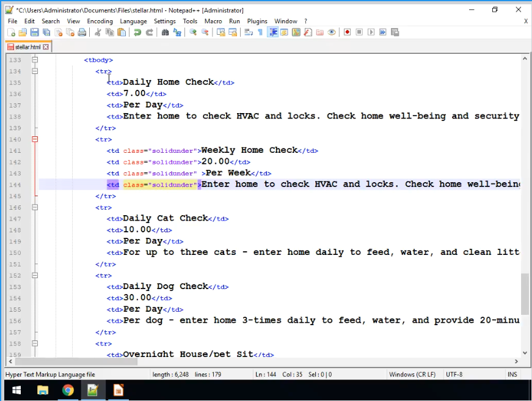The height and width of the screenshot is (401, 532).
Task: Click the Playback macro icon
Action: (371, 32)
